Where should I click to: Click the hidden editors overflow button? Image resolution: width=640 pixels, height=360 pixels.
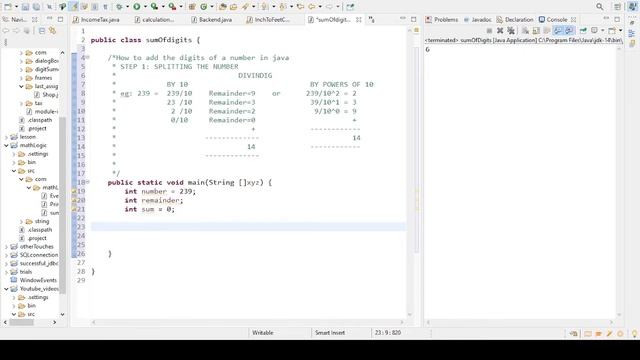[x=371, y=20]
